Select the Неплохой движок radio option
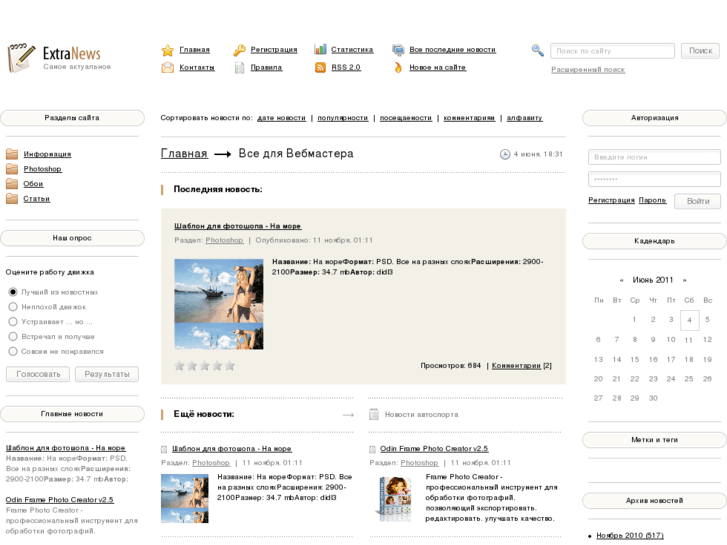This screenshot has width=727, height=545. tap(13, 307)
